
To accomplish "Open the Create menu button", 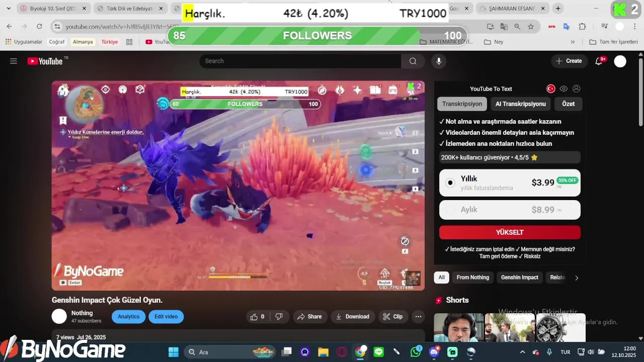I will tap(569, 61).
